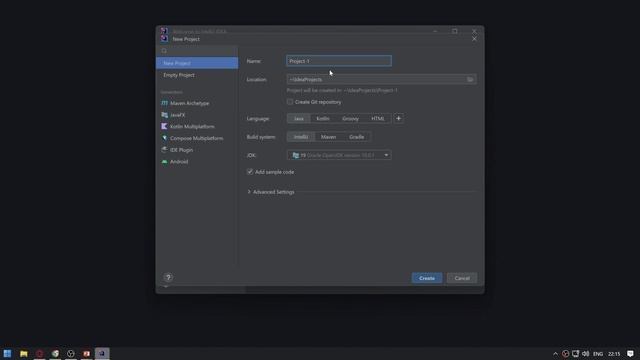Minimize the Welcome to IntelliJ IDEA window
The image size is (640, 360).
(x=435, y=31)
